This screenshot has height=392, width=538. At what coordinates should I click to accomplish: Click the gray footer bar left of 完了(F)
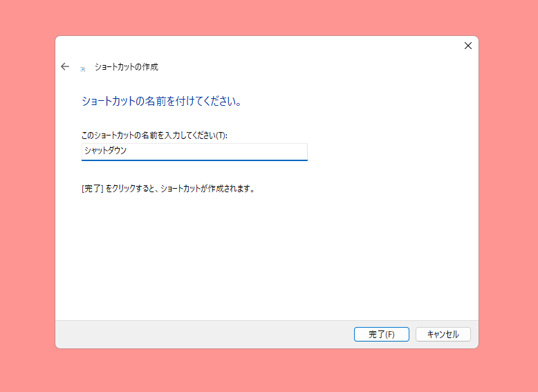204,335
